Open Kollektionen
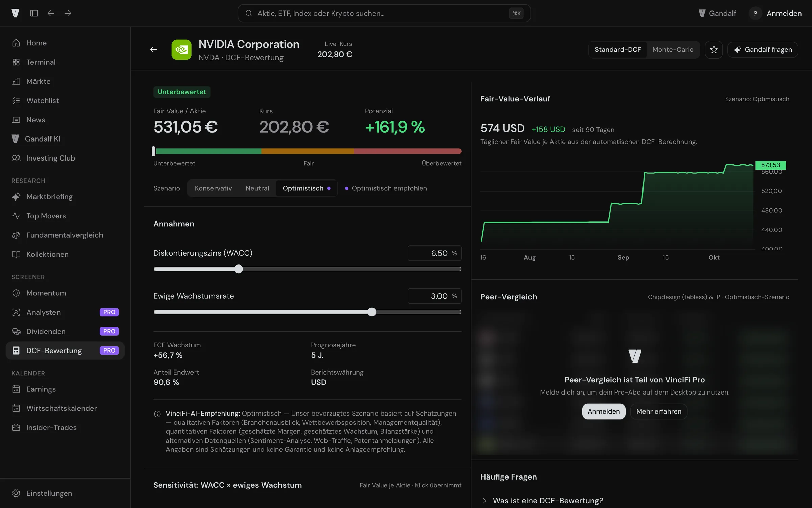Image resolution: width=812 pixels, height=508 pixels. tap(65, 254)
